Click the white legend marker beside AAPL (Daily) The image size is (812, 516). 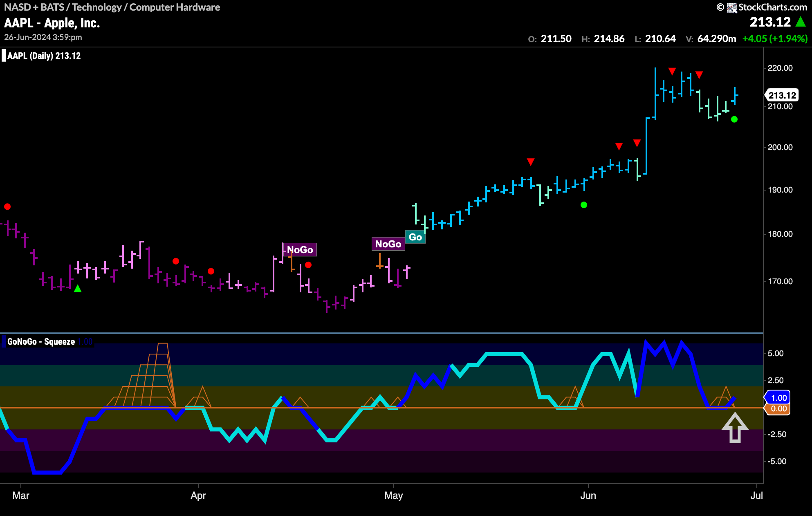[4, 56]
